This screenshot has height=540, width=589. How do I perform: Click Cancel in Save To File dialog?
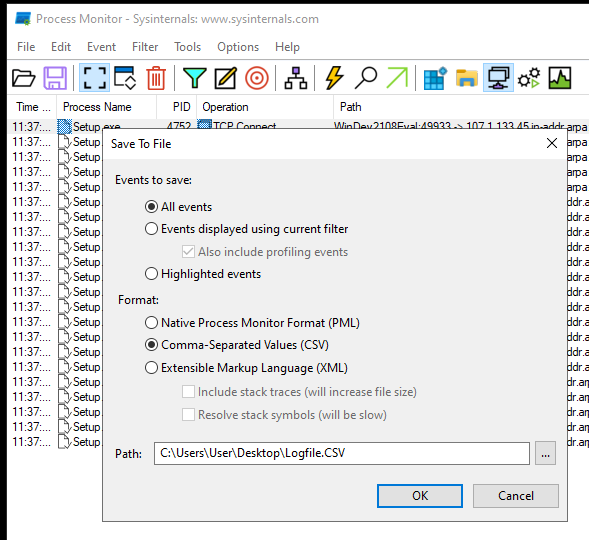pos(516,496)
